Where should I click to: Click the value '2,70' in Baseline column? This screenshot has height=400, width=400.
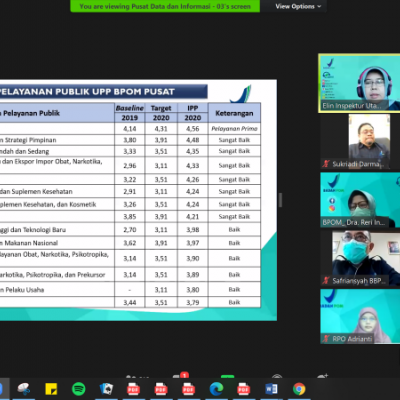click(130, 230)
